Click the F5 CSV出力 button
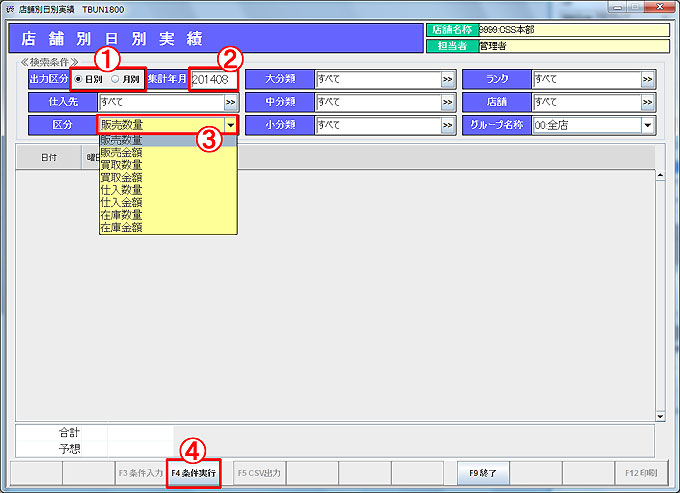Screen dimensions: 680x493 pyautogui.click(x=259, y=473)
